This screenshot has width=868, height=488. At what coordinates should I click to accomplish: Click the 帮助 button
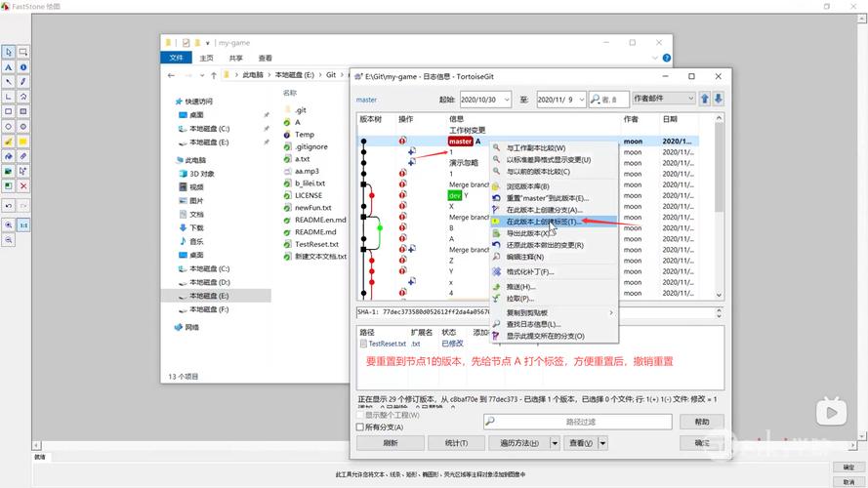pyautogui.click(x=702, y=422)
